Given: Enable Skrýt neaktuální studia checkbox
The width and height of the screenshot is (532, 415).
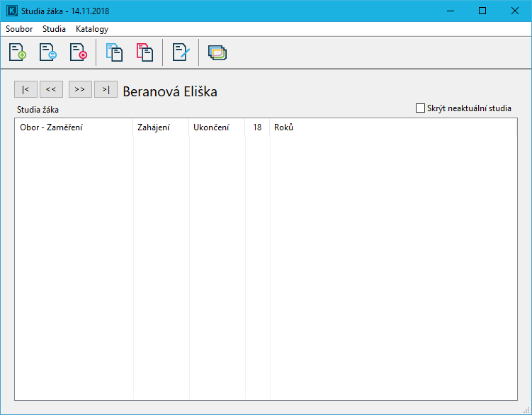Looking at the screenshot, I should pos(420,108).
